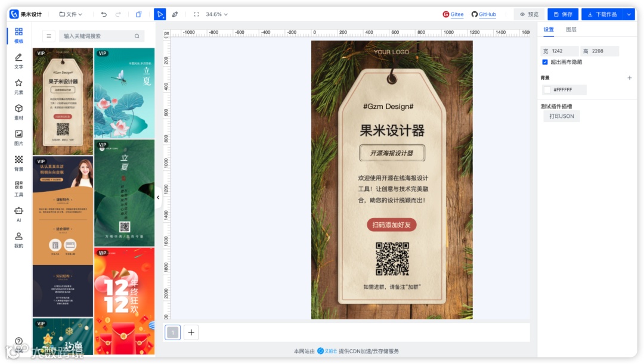Click the 预览 preview button
Image resolution: width=644 pixels, height=364 pixels.
pyautogui.click(x=529, y=14)
